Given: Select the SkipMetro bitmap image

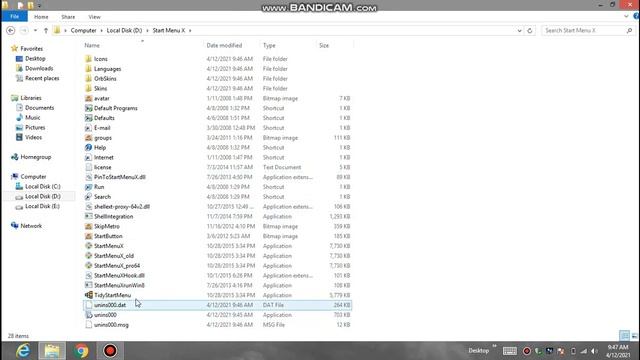Looking at the screenshot, I should tap(107, 226).
